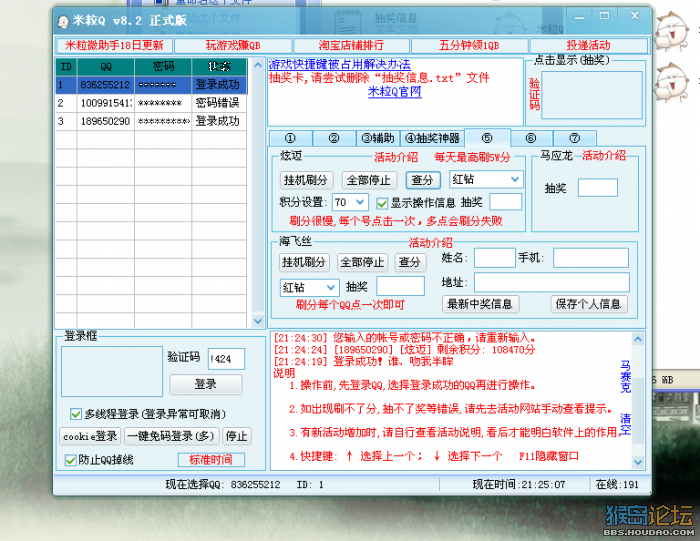Toggle 防止QQ掉线 checkbox
The image size is (700, 541).
coord(70,460)
